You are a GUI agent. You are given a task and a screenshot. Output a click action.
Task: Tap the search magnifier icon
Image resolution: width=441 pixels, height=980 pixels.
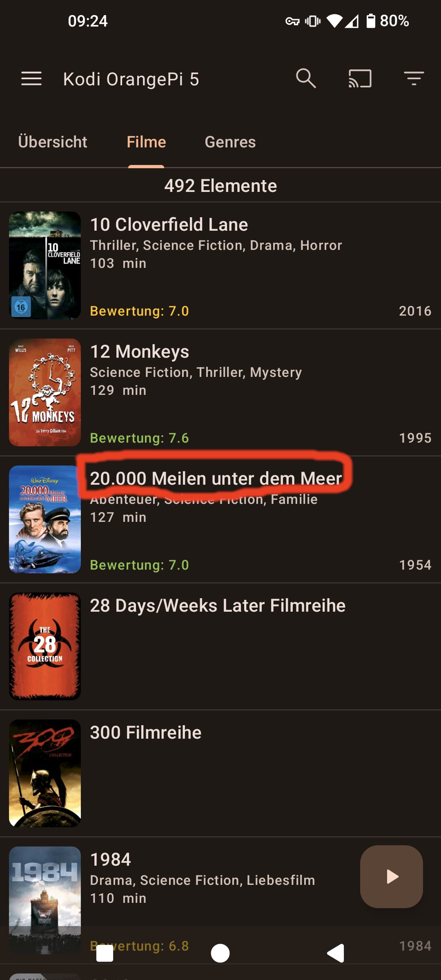tap(306, 78)
